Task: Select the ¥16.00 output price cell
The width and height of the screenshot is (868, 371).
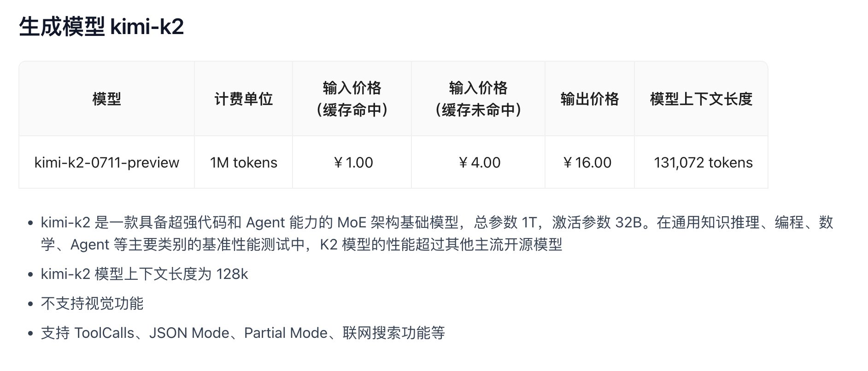Action: click(587, 162)
